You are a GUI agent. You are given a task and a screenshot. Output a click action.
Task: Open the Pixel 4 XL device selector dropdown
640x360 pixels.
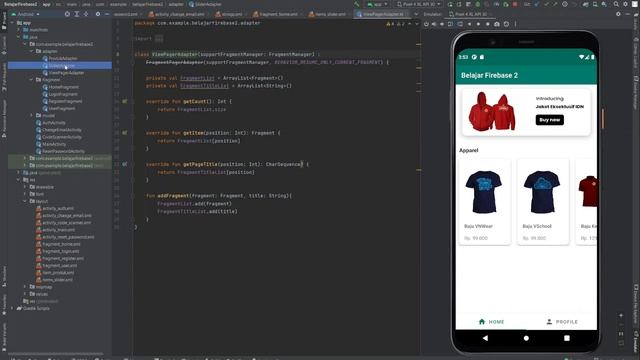click(419, 4)
